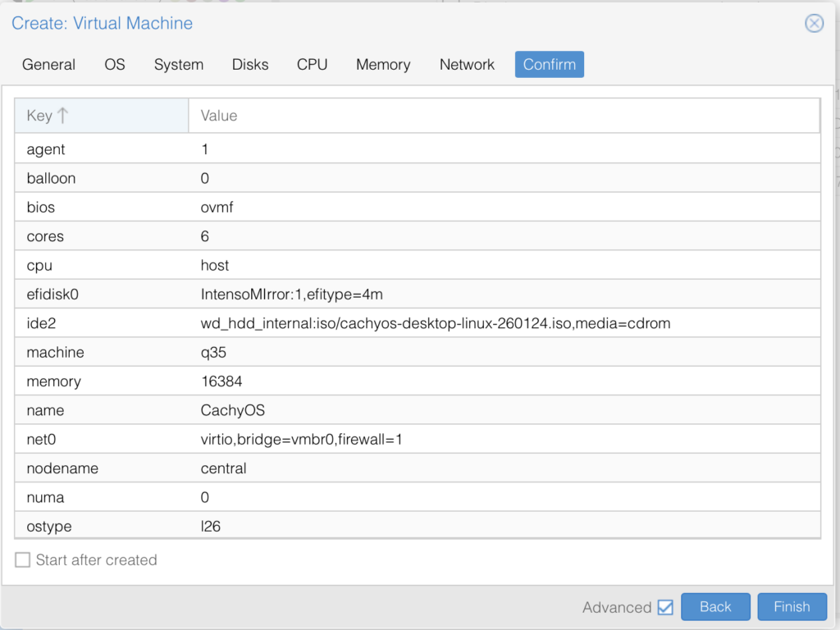Enable Start after created checkbox
840x630 pixels.
tap(23, 560)
